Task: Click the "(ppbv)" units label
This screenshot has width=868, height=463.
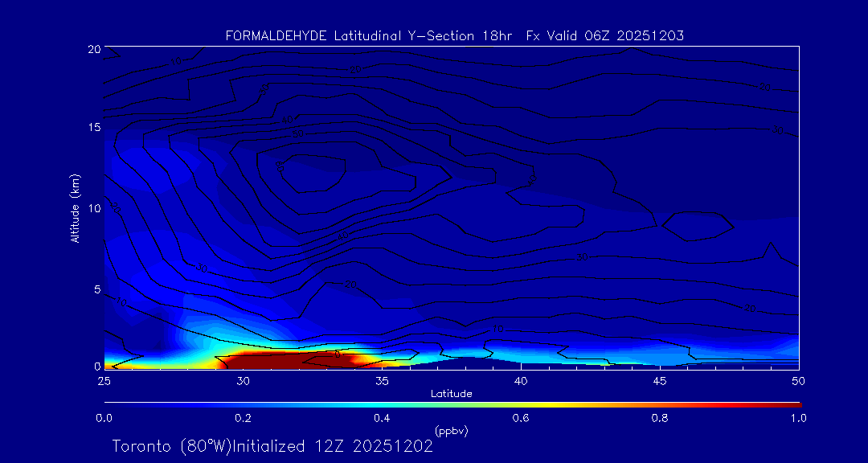Action: [451, 431]
